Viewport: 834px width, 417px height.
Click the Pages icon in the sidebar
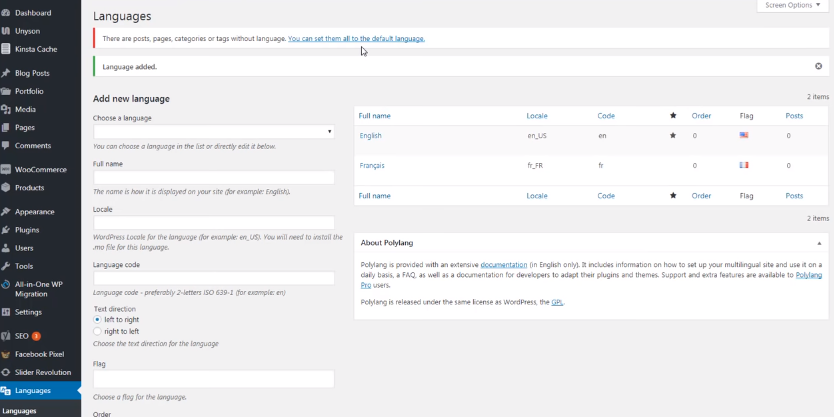click(5, 127)
